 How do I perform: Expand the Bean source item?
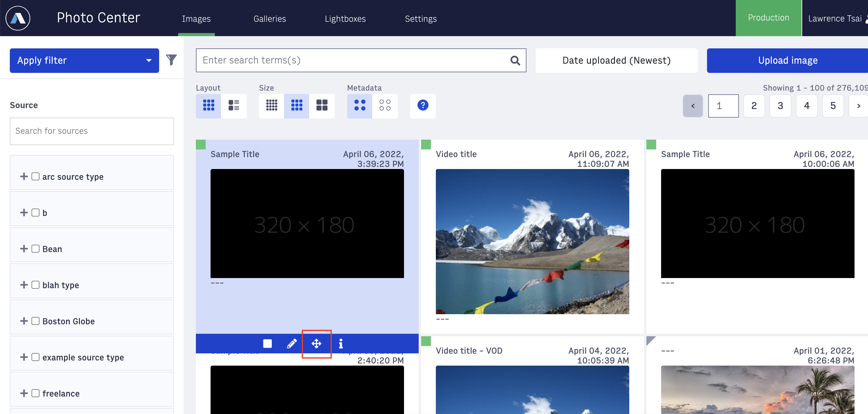[24, 249]
